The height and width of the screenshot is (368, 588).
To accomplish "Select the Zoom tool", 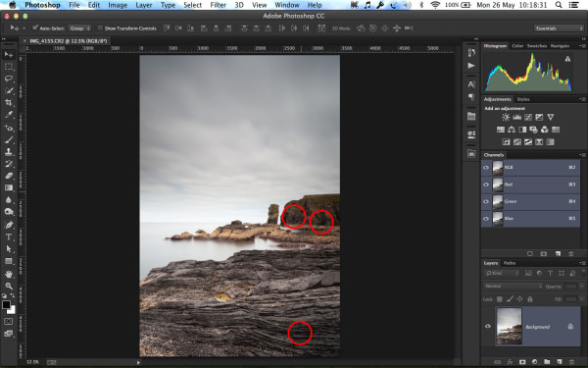I will pos(9,286).
